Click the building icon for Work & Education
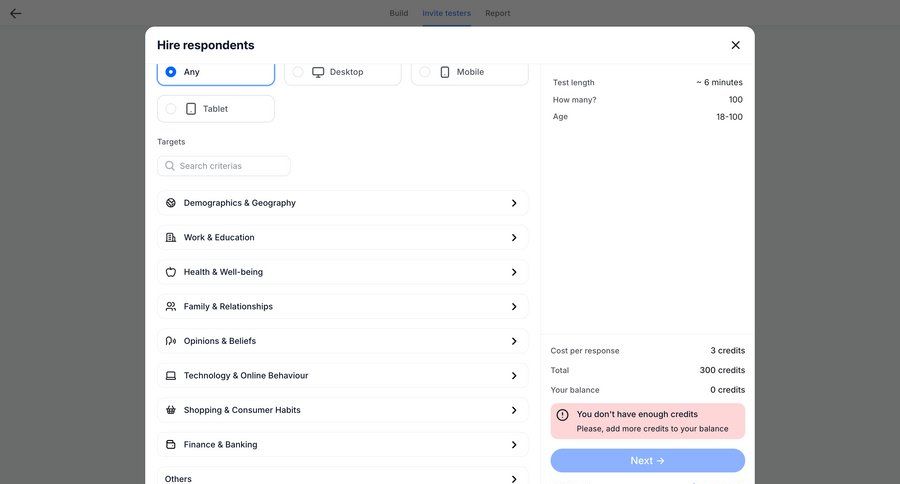Image resolution: width=900 pixels, height=484 pixels. (171, 238)
